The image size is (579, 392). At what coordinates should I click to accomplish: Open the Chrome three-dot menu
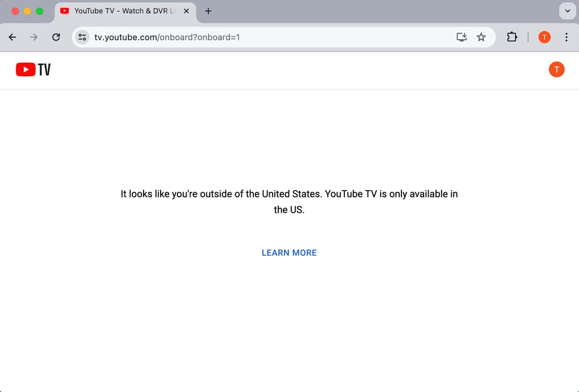567,37
